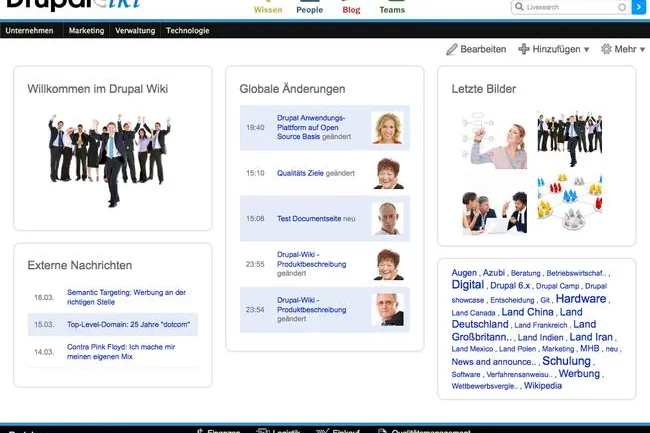Click the Bearbeiten pencil icon
Viewport: 650px width, 433px height.
tap(451, 49)
